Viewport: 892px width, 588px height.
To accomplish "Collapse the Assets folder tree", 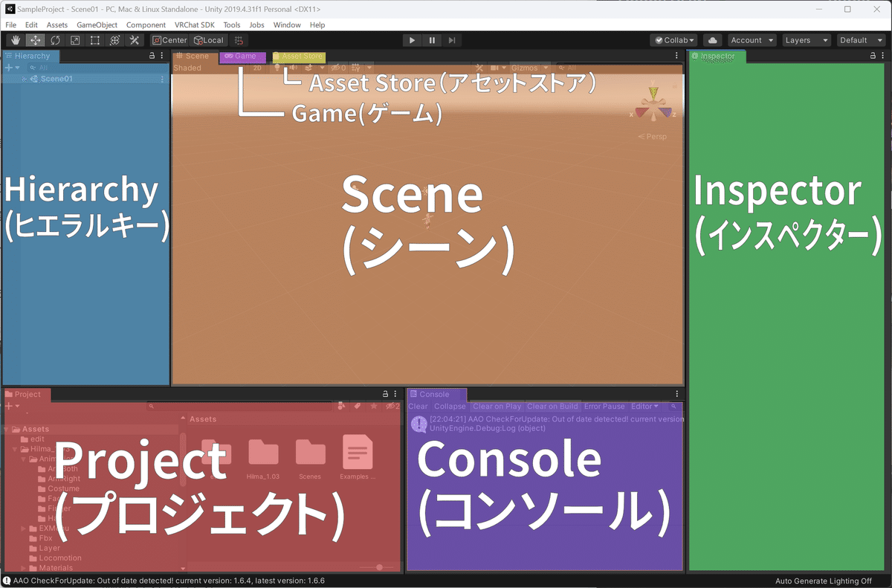I will pos(6,429).
